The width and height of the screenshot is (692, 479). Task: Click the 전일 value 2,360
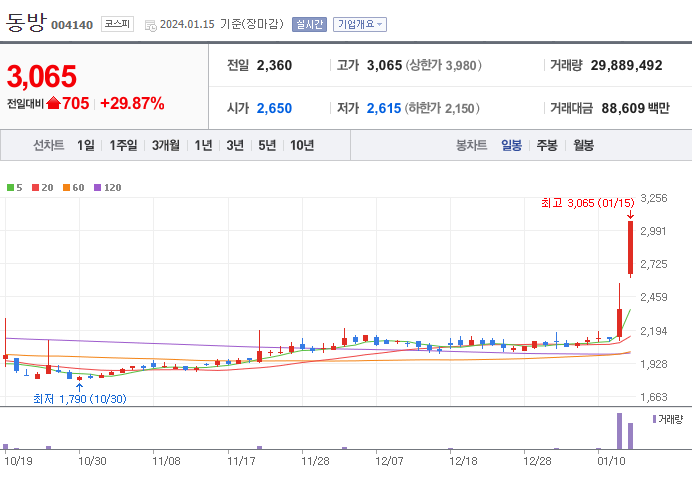(x=274, y=65)
